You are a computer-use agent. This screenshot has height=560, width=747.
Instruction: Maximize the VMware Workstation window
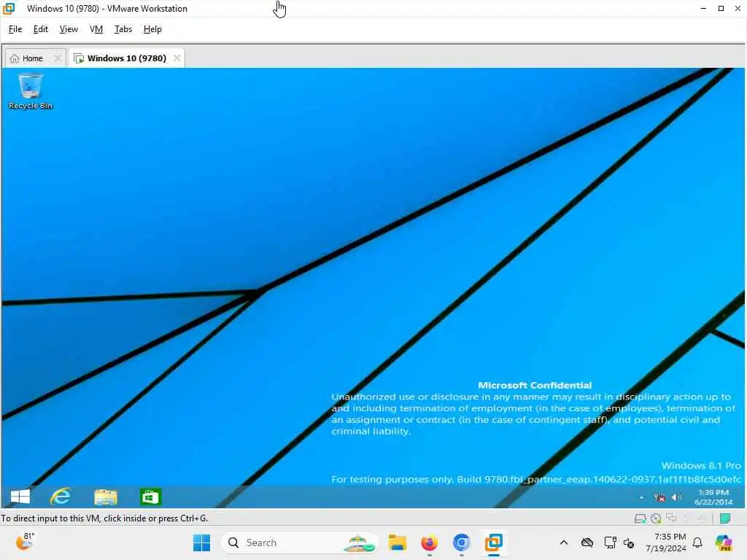[721, 8]
